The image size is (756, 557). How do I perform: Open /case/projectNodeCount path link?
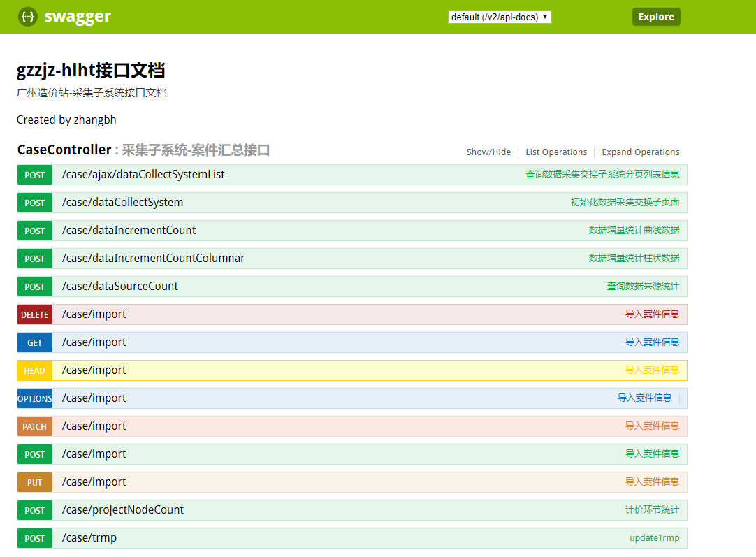coord(123,510)
